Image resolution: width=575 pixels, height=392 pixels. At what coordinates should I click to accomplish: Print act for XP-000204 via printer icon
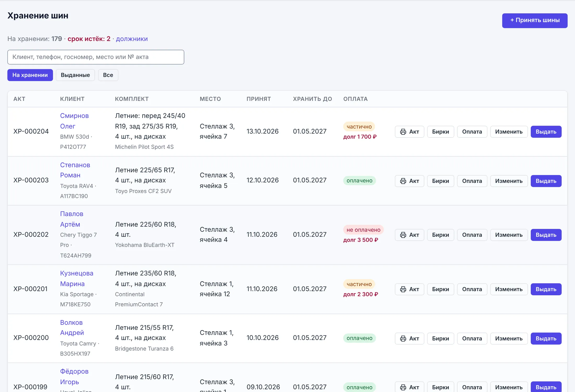tap(409, 132)
